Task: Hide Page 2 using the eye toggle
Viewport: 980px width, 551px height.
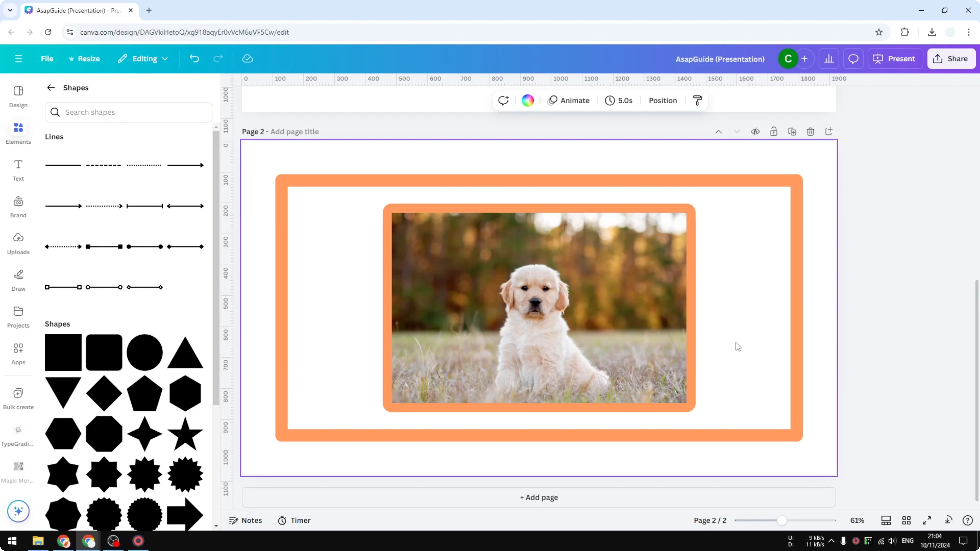Action: click(756, 131)
